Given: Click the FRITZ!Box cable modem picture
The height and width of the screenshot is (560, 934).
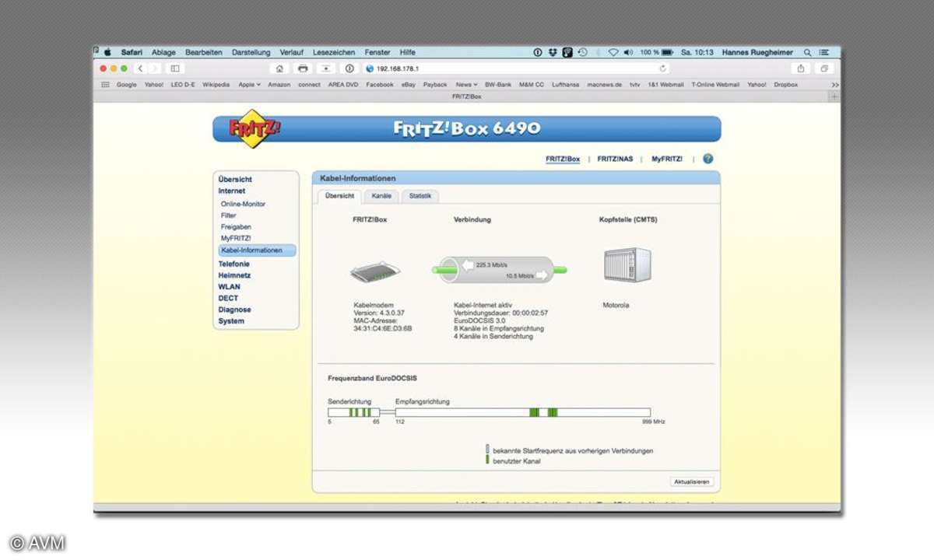Looking at the screenshot, I should [x=375, y=272].
